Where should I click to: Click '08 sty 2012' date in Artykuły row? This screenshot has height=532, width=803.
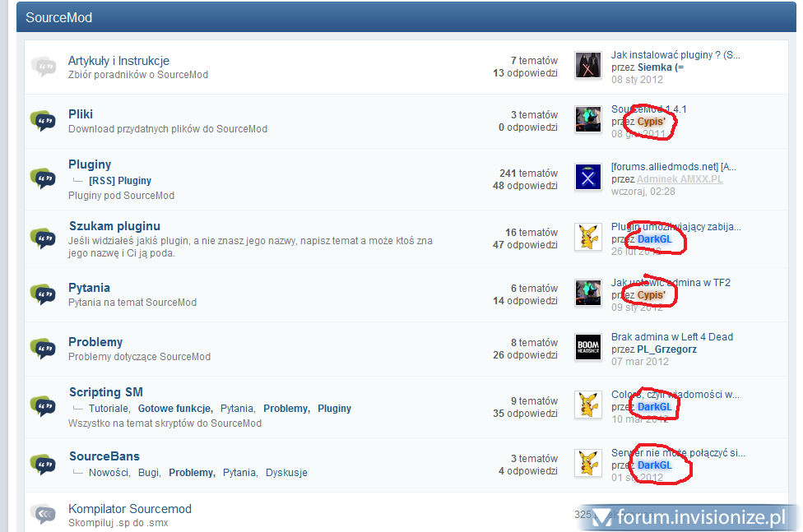[637, 80]
